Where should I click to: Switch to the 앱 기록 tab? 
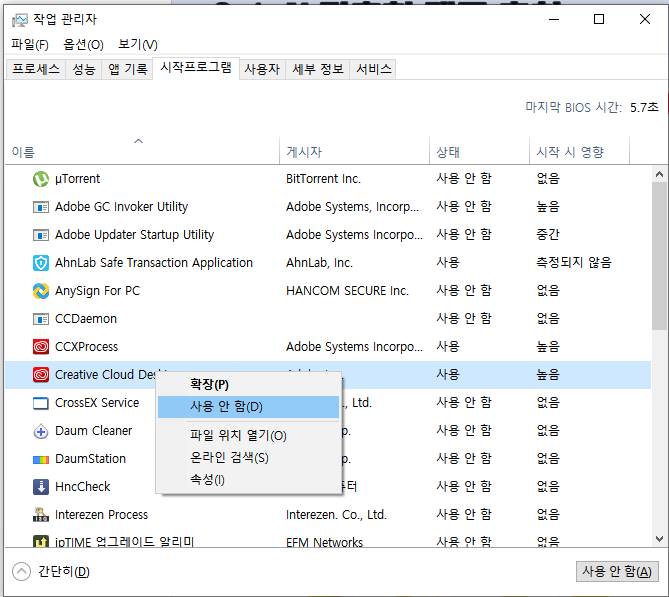click(x=128, y=69)
